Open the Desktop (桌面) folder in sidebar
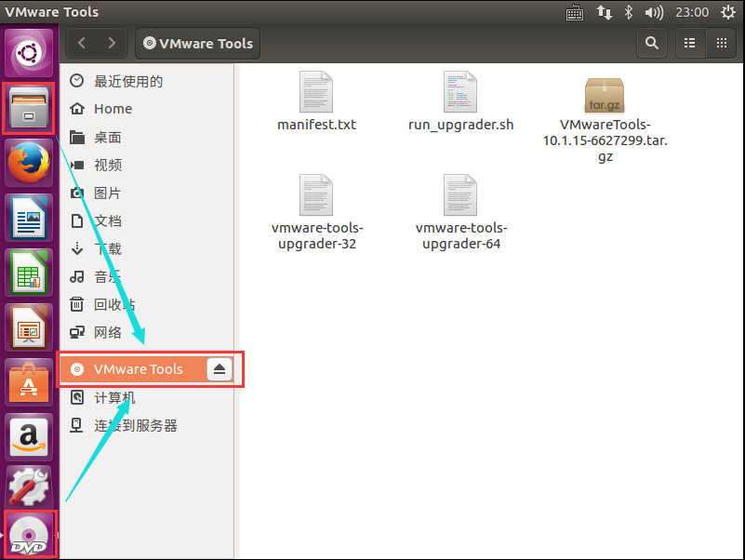This screenshot has width=745, height=560. pyautogui.click(x=146, y=138)
